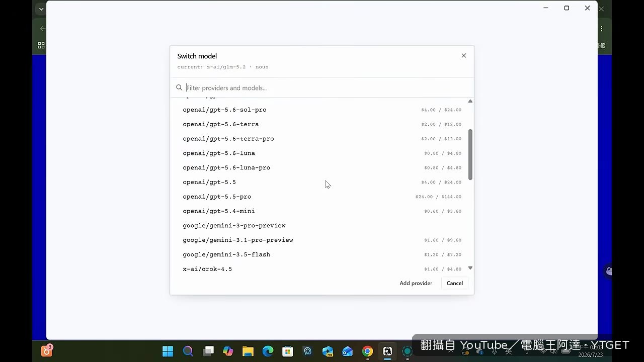Click the $1.20 / $7.20 price entry

(x=443, y=254)
